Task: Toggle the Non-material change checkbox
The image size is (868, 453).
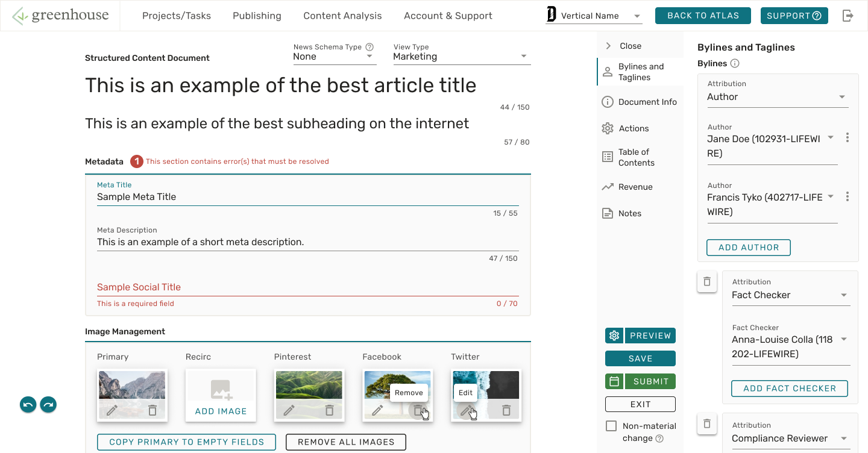Action: point(611,426)
